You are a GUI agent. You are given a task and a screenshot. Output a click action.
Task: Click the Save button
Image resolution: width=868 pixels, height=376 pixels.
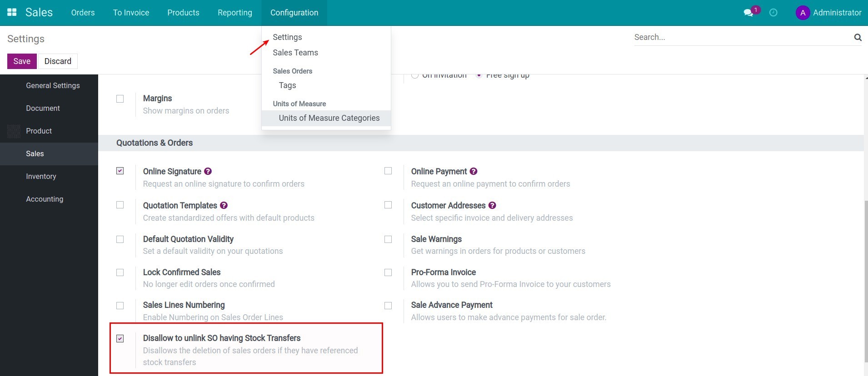coord(21,61)
